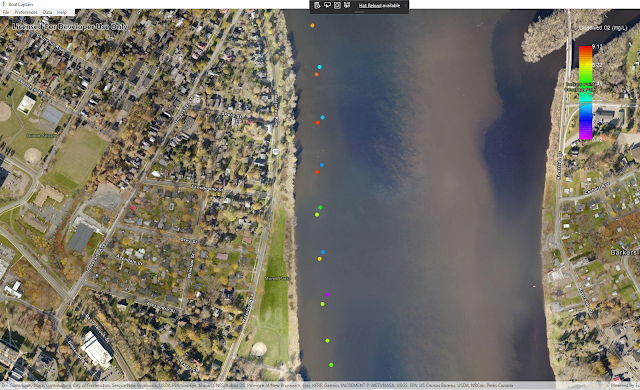The height and width of the screenshot is (390, 640).
Task: Open the Help menu
Action: pyautogui.click(x=62, y=12)
